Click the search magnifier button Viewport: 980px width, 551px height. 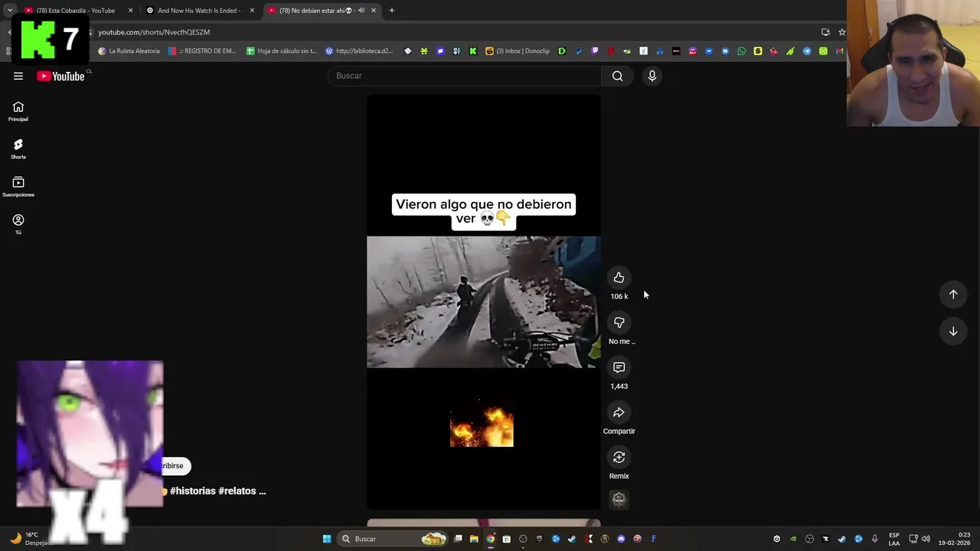(617, 76)
